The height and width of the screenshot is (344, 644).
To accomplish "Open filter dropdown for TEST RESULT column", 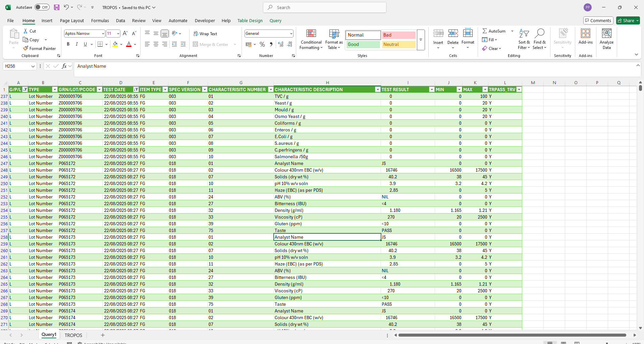I will [432, 90].
